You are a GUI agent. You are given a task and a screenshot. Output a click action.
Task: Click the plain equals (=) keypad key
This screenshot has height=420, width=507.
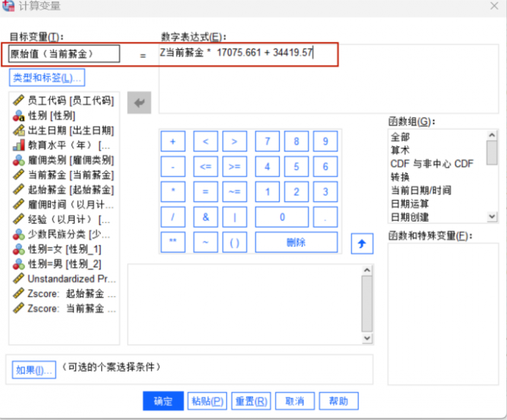pyautogui.click(x=206, y=192)
